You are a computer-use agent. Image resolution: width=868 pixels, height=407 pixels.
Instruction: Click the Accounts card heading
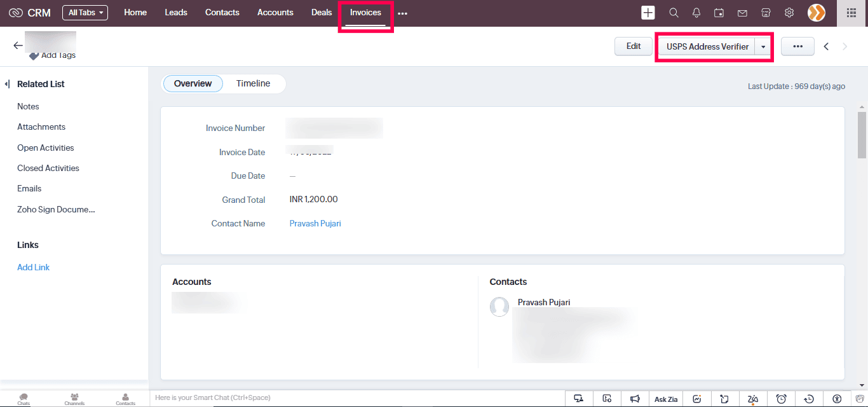[x=192, y=282]
